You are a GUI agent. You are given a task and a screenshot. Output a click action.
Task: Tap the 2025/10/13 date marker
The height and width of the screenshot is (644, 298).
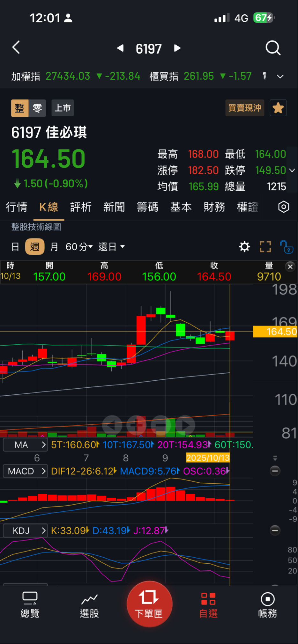tap(208, 458)
